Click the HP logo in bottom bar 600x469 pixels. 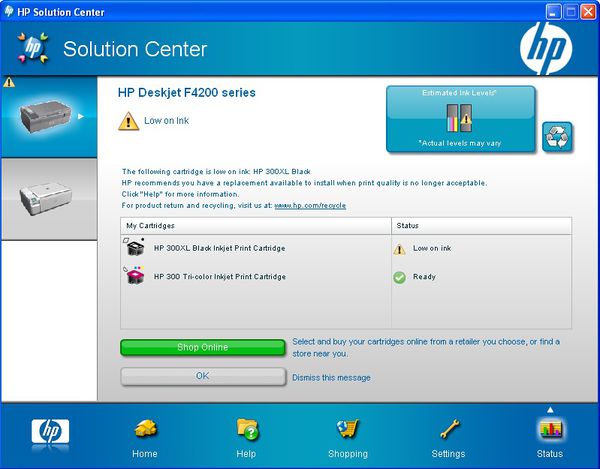[51, 431]
